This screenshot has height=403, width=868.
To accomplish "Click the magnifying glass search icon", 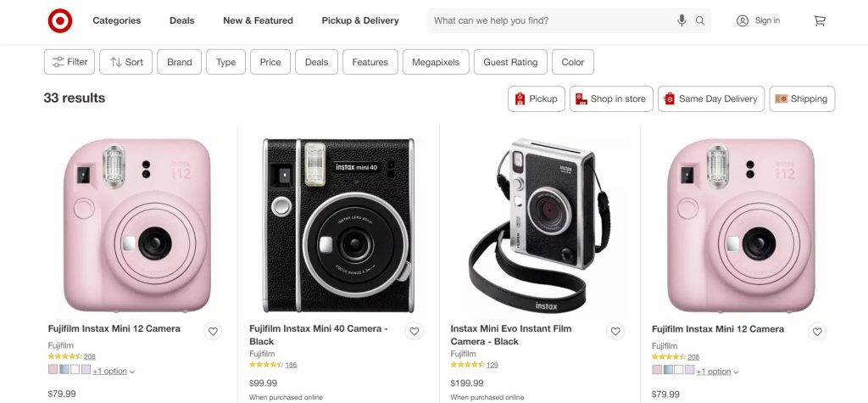I will [700, 20].
